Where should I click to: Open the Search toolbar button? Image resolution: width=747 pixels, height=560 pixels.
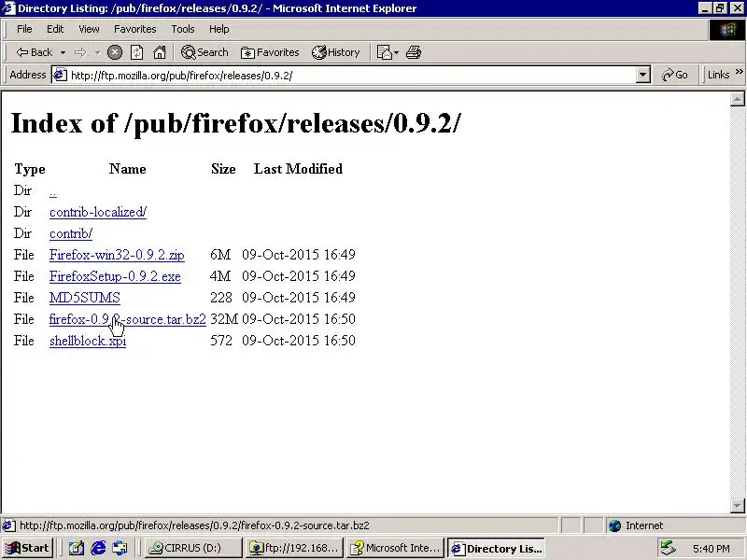(x=204, y=52)
